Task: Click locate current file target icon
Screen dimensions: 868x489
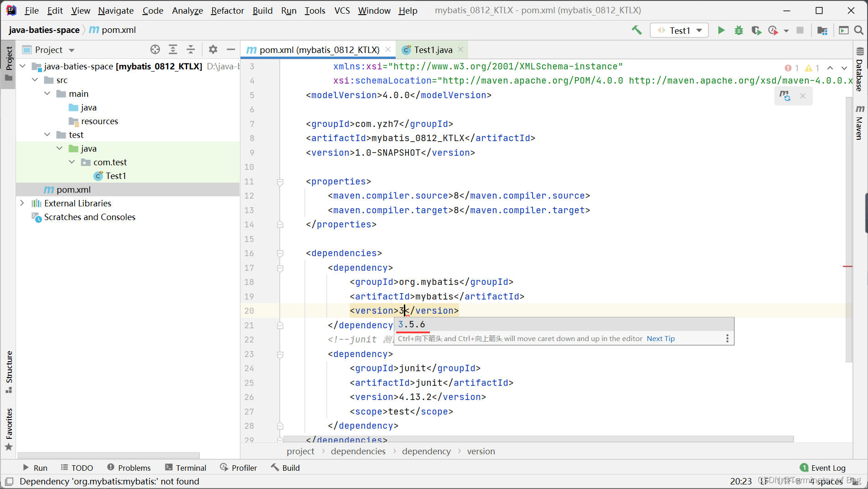Action: click(x=155, y=49)
